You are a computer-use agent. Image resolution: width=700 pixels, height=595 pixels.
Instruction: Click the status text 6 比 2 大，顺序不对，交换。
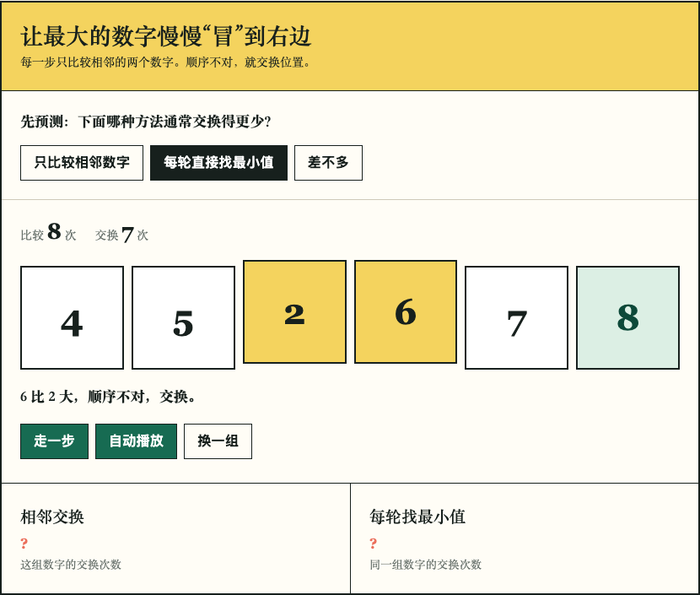point(108,396)
